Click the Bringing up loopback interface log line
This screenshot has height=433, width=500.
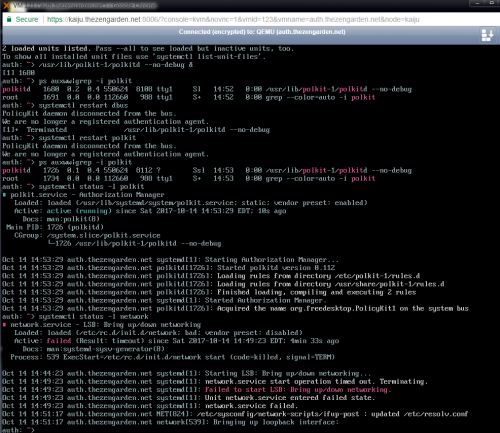tap(170, 422)
